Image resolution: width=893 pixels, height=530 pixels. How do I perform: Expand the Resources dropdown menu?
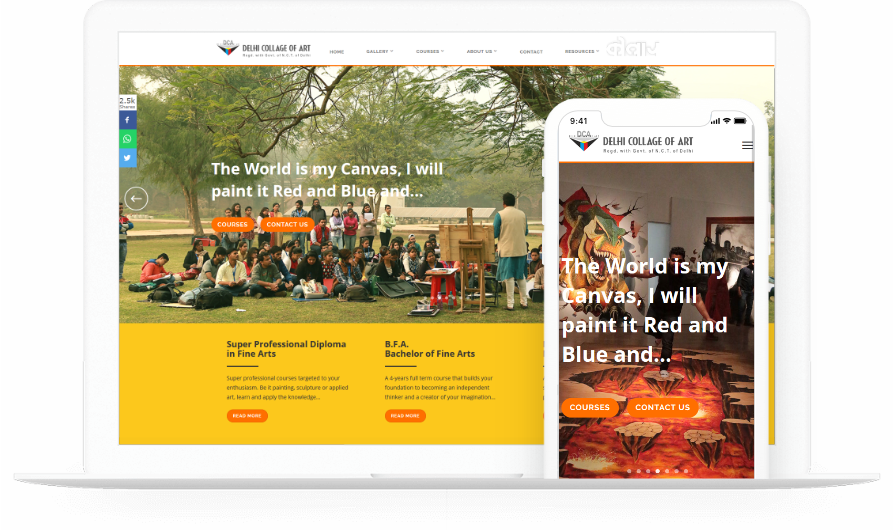(581, 51)
